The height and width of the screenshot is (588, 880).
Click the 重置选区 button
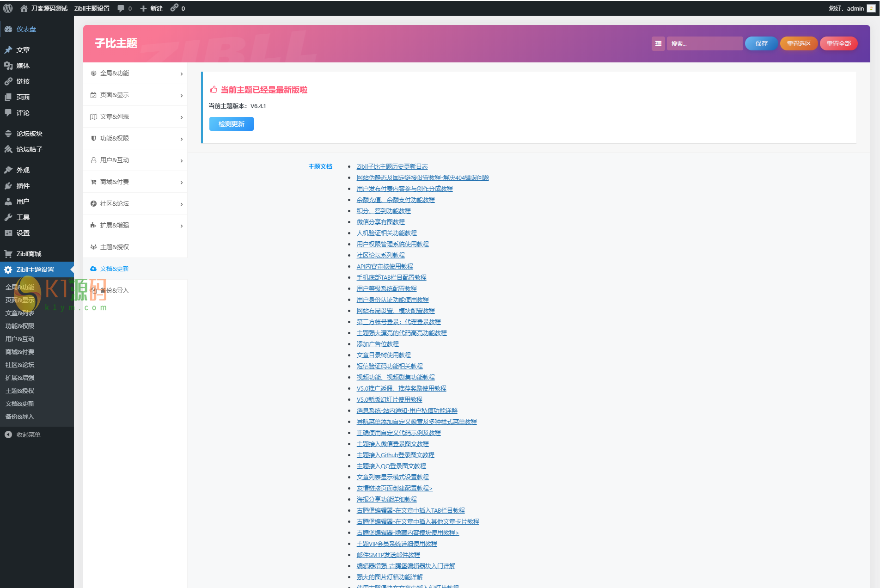pos(799,43)
